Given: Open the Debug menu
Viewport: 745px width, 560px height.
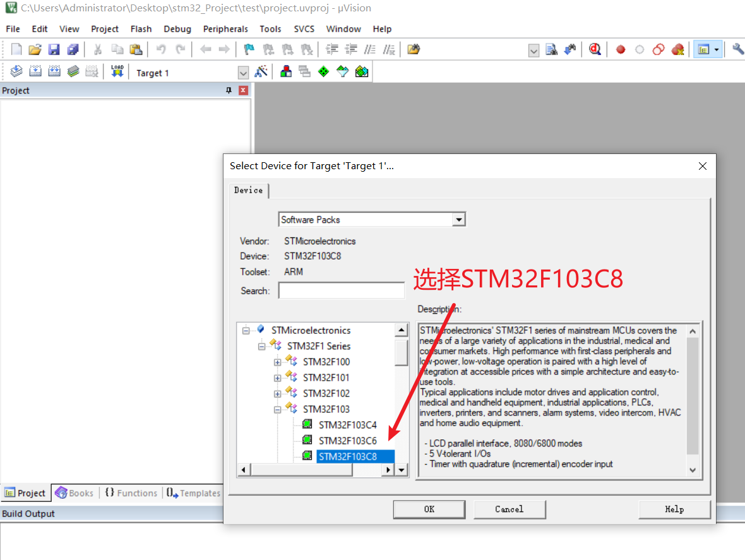Looking at the screenshot, I should [x=177, y=29].
